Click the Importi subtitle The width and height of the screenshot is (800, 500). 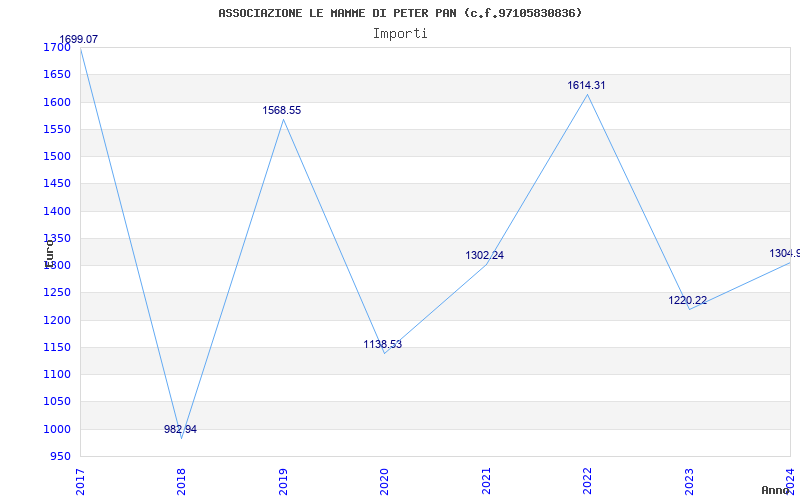coord(400,34)
